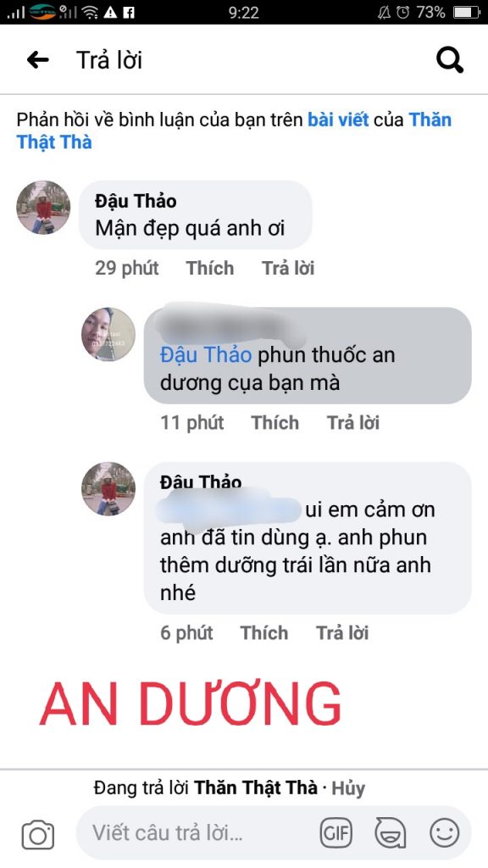Viewport: 488px width, 868px height.
Task: Open the 'bài viết' post link
Action: (338, 120)
